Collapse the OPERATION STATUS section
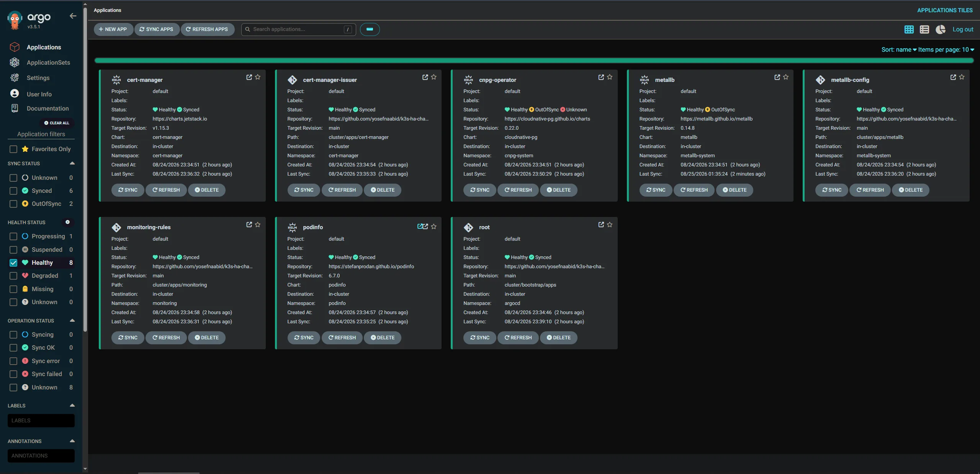 click(72, 321)
